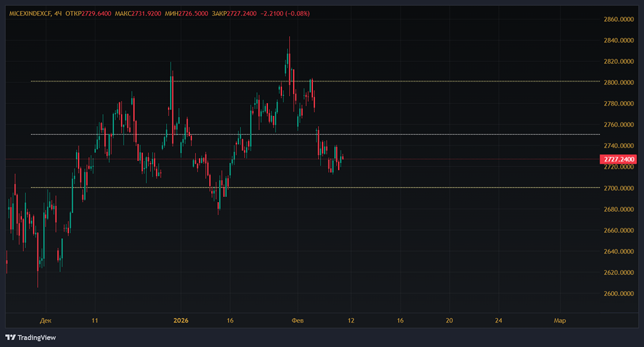
Task: Click the Фев date label on time axis
Action: (298, 321)
